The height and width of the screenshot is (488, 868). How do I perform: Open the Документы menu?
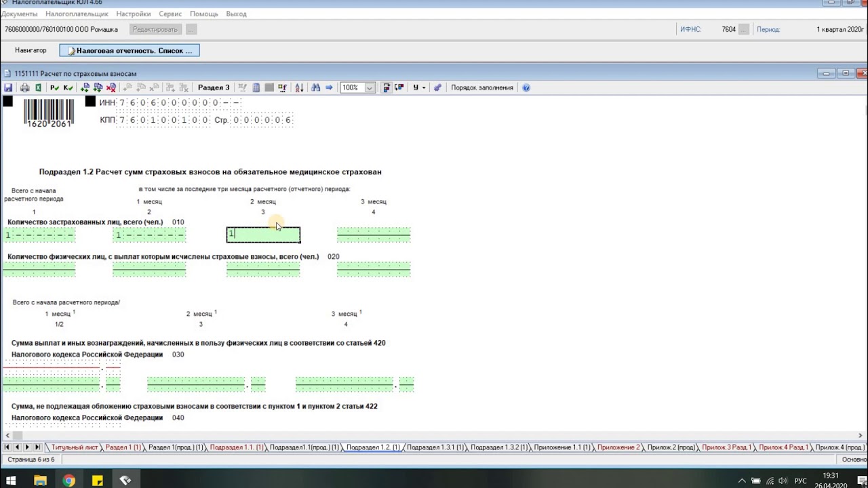[x=19, y=14]
